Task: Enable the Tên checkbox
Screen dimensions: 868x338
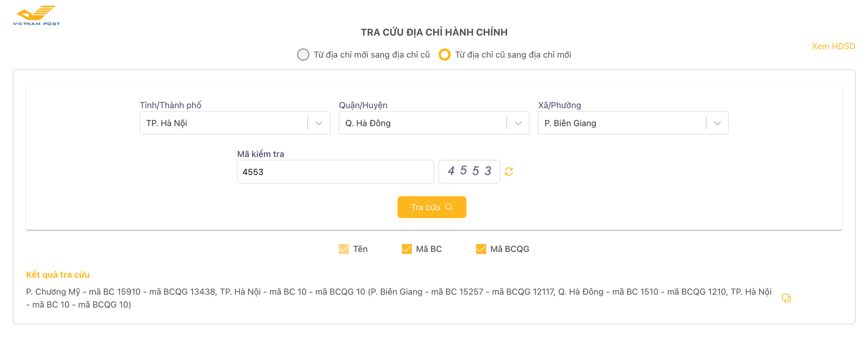Action: tap(343, 249)
